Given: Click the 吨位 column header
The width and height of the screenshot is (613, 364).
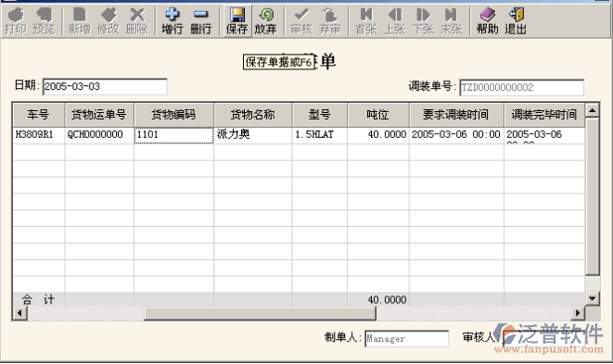Looking at the screenshot, I should coord(378,115).
